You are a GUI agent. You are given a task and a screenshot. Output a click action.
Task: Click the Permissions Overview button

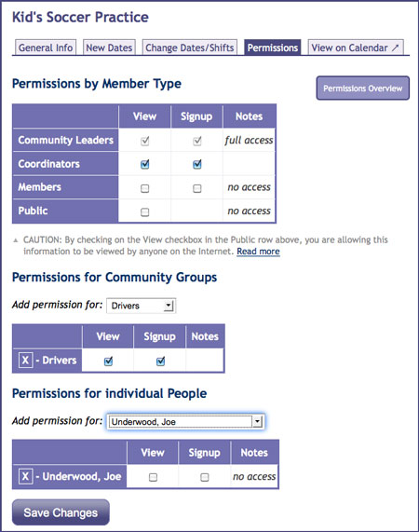pos(363,89)
